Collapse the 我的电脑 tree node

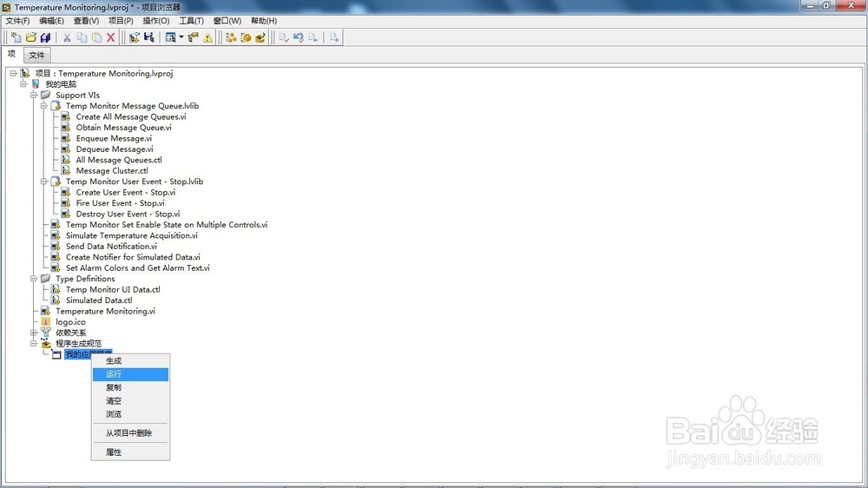tap(23, 84)
